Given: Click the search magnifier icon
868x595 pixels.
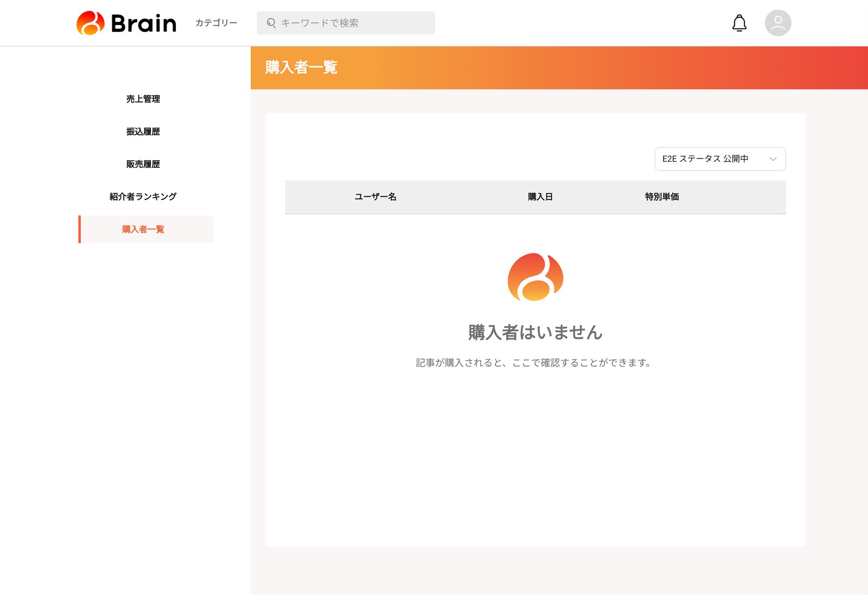Looking at the screenshot, I should coord(271,23).
